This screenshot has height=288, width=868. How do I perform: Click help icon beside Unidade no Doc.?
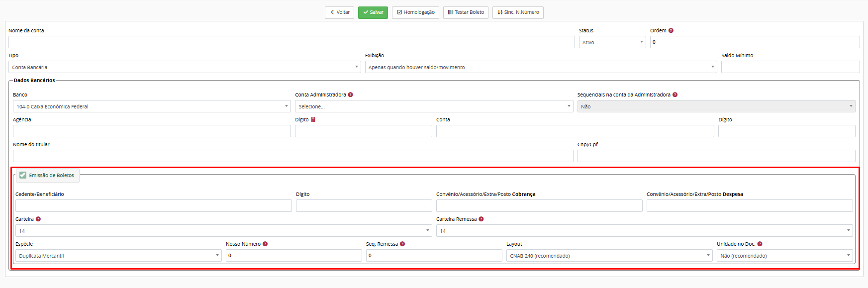point(760,244)
